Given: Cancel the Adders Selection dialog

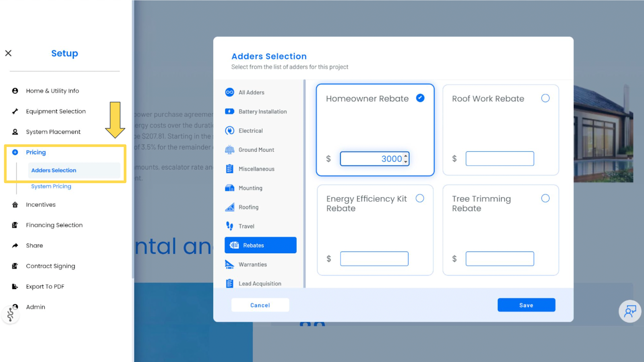Looking at the screenshot, I should 260,305.
